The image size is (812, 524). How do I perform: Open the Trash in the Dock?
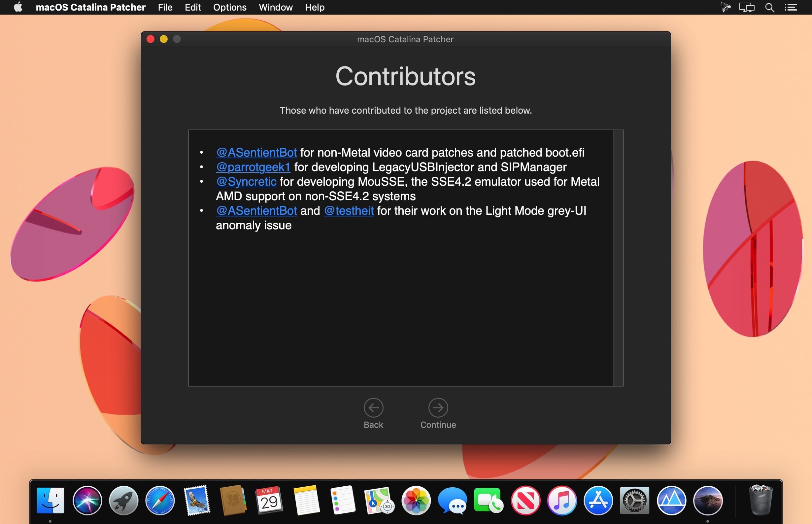click(x=761, y=500)
